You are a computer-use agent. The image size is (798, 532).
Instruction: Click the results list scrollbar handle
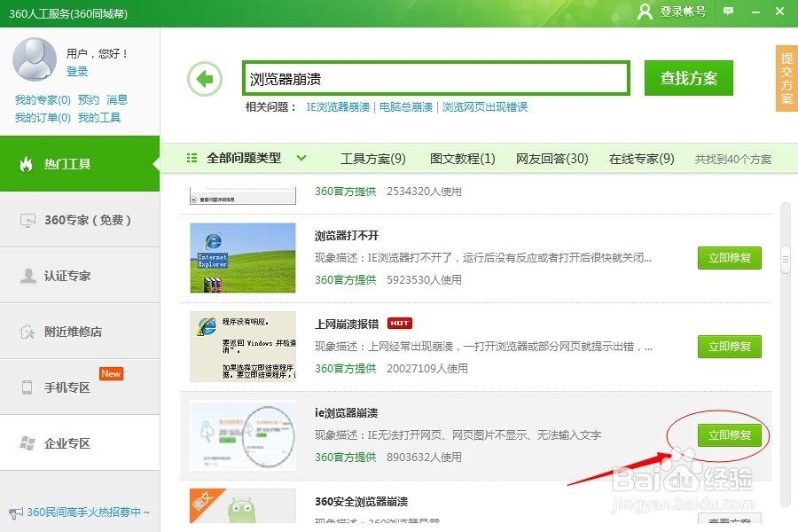[786, 260]
